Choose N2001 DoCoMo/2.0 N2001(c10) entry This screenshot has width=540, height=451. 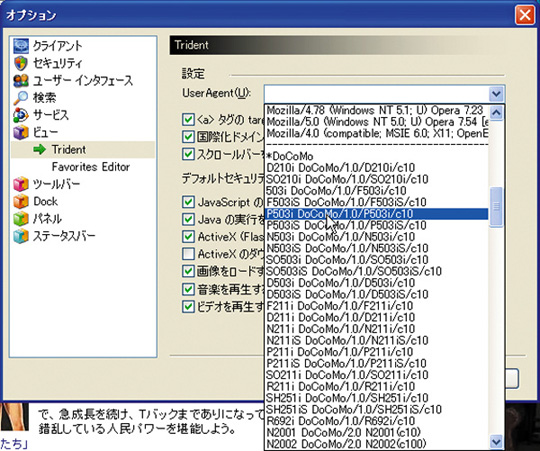pos(376,432)
